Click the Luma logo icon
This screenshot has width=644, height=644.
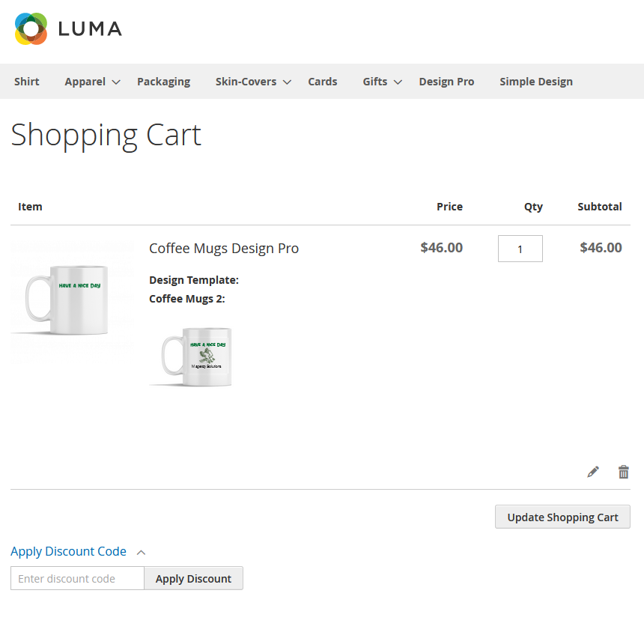(x=31, y=28)
